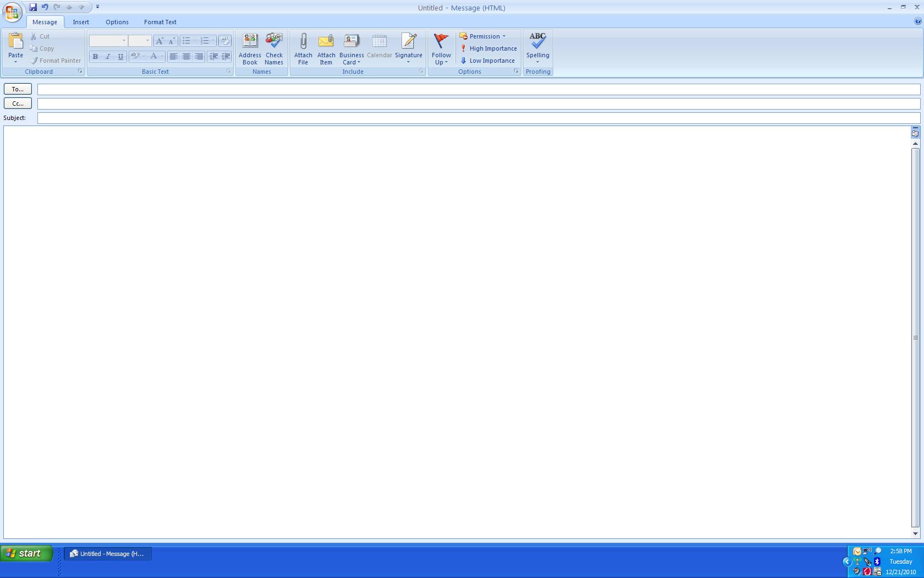Viewport: 924px width, 578px height.
Task: Toggle High Importance flag
Action: pos(488,48)
